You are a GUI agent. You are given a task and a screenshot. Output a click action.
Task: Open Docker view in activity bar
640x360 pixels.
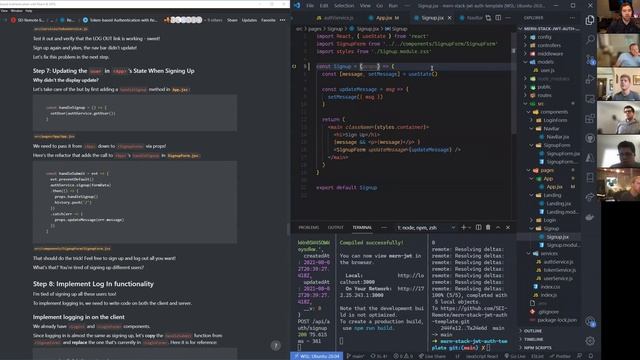(590, 217)
